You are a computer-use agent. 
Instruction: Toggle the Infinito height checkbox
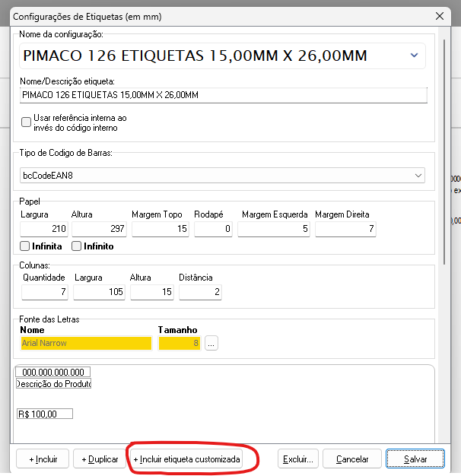77,246
